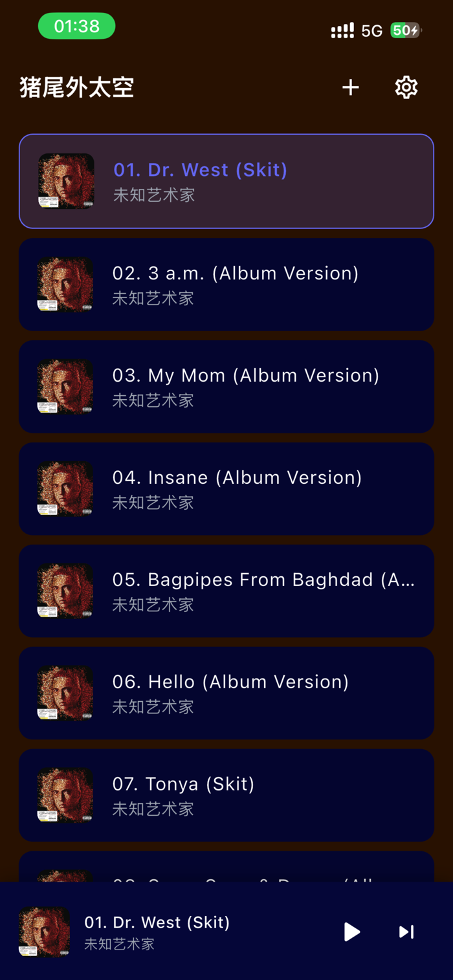Play 06. Hello (Album Version)
The width and height of the screenshot is (453, 980).
pos(226,693)
